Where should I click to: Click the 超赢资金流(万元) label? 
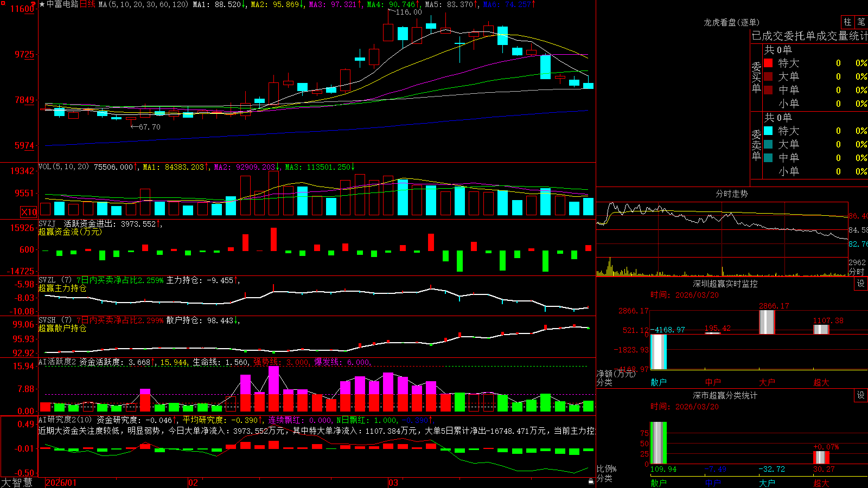coord(70,232)
